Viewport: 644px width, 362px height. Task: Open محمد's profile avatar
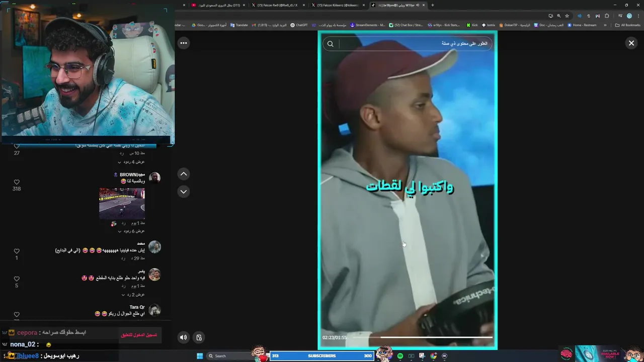point(154,247)
